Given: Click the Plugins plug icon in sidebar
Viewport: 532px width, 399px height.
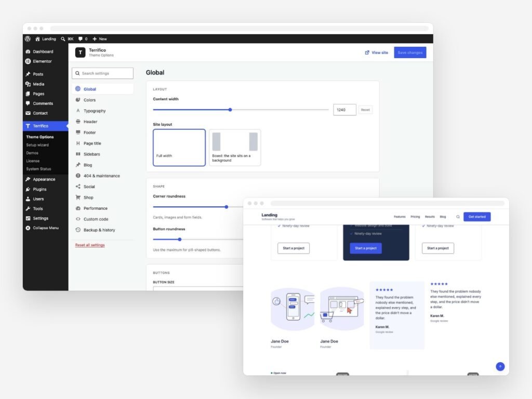Looking at the screenshot, I should pyautogui.click(x=28, y=189).
